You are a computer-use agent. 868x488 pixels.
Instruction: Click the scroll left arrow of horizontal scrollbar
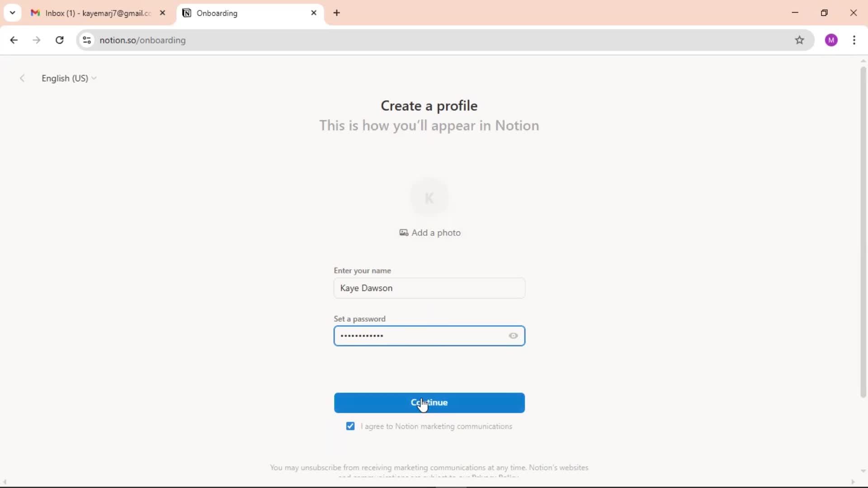tap(5, 482)
